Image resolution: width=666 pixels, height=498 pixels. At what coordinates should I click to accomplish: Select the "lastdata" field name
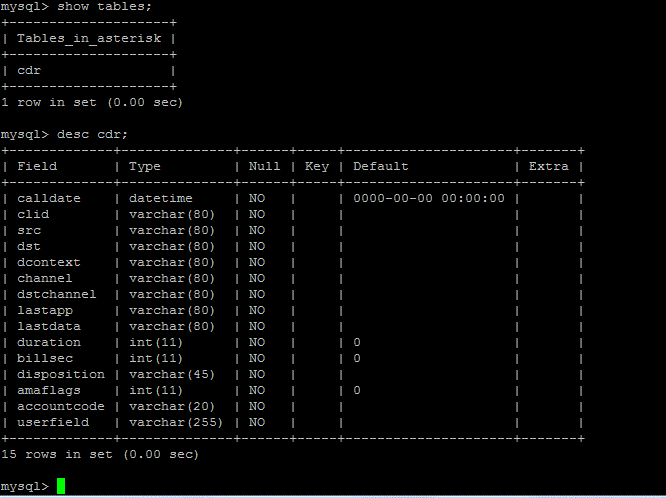tap(49, 326)
